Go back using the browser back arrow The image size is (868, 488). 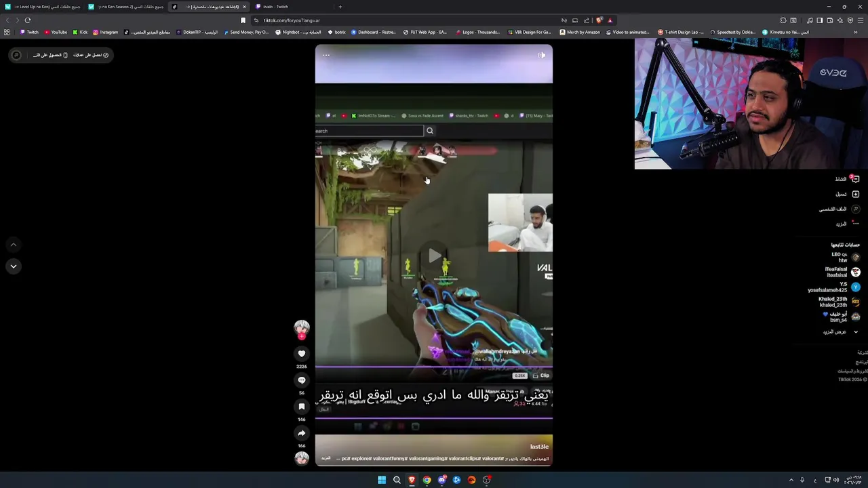7,20
